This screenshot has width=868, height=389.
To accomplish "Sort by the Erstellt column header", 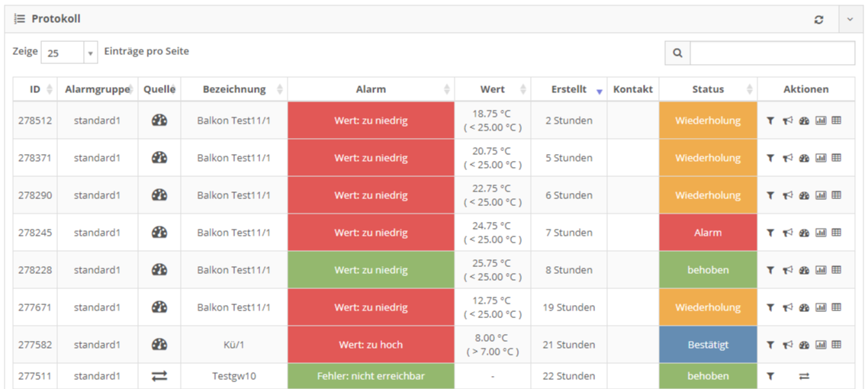I will [569, 89].
